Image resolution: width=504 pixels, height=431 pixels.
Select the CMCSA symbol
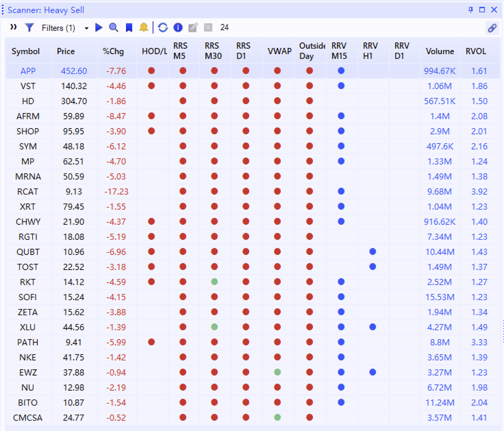click(28, 418)
